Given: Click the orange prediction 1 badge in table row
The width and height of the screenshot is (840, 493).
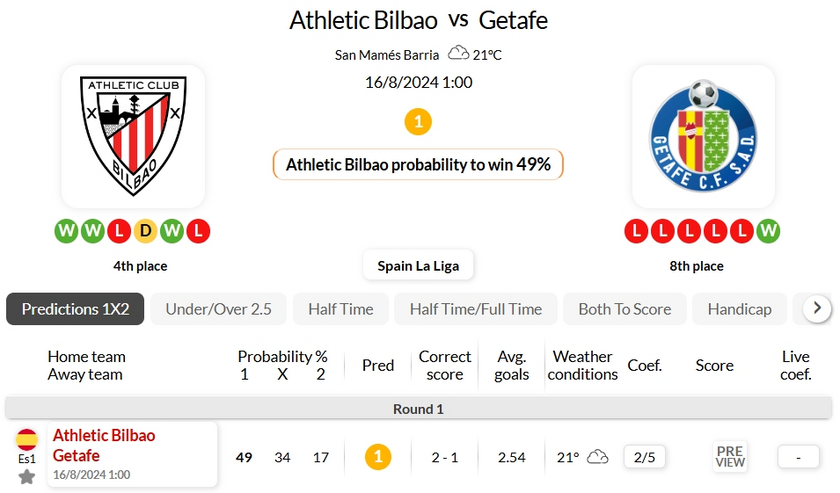Looking at the screenshot, I should [378, 457].
